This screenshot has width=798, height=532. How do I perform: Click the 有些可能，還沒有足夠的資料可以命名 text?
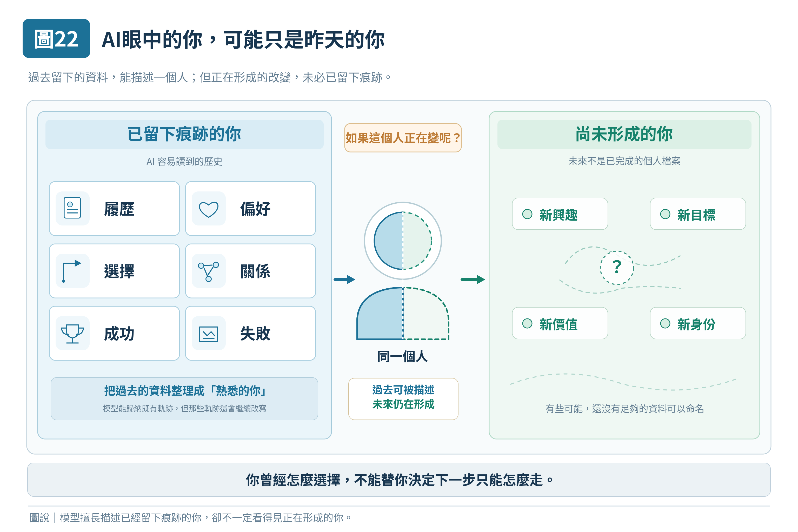click(624, 409)
